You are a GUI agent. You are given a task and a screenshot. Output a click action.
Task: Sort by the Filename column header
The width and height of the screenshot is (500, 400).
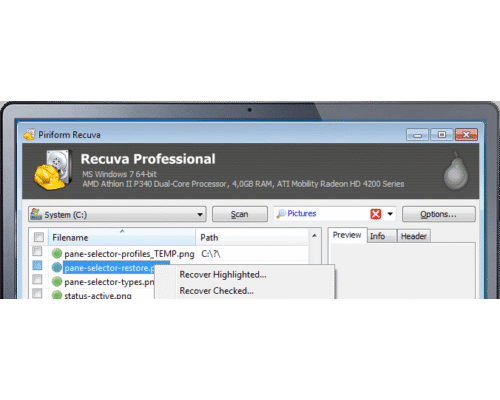point(122,237)
